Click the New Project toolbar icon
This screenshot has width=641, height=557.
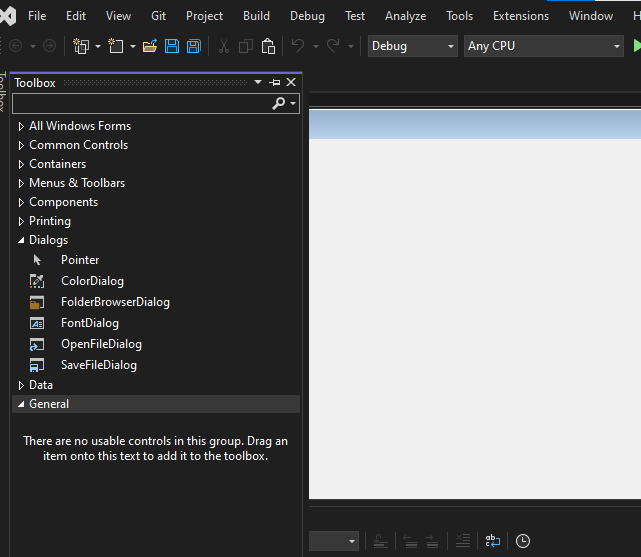[81, 46]
